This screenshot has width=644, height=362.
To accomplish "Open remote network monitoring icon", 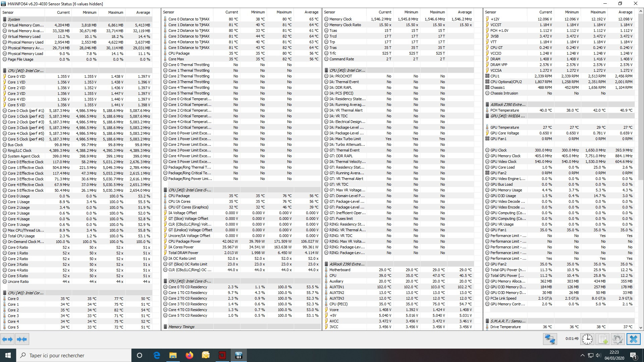I will [x=550, y=339].
